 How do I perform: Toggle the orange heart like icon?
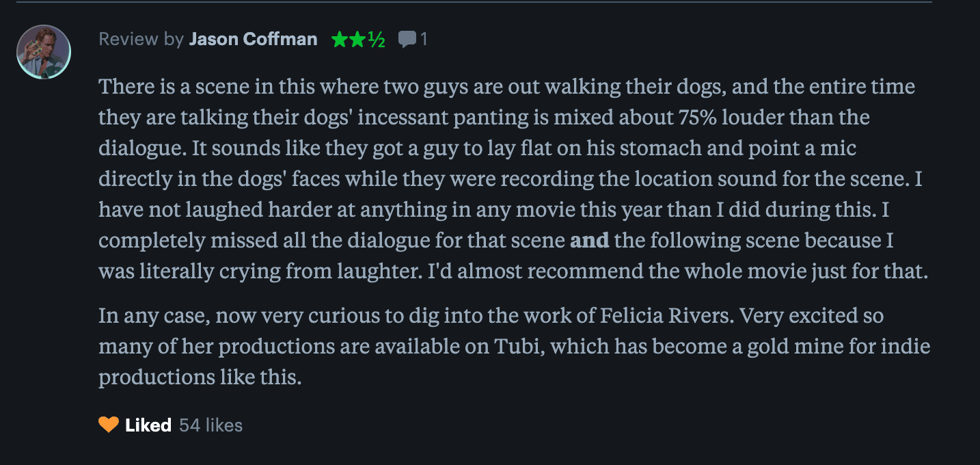point(109,425)
